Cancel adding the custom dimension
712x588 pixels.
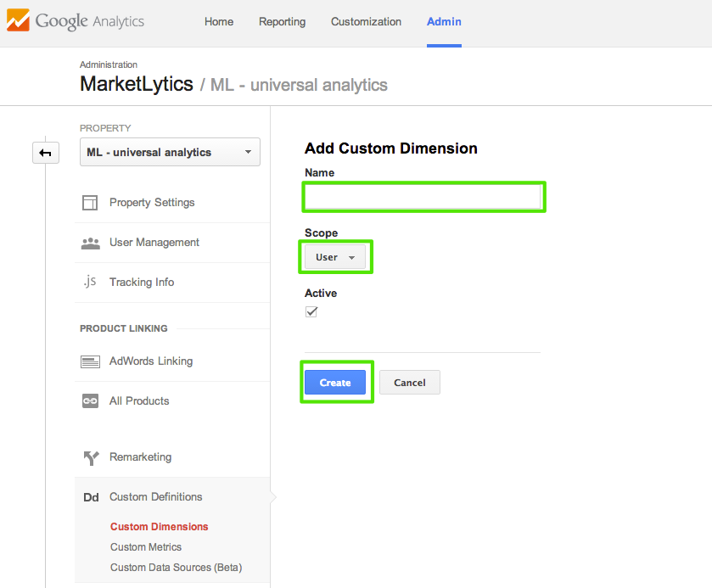click(x=409, y=383)
